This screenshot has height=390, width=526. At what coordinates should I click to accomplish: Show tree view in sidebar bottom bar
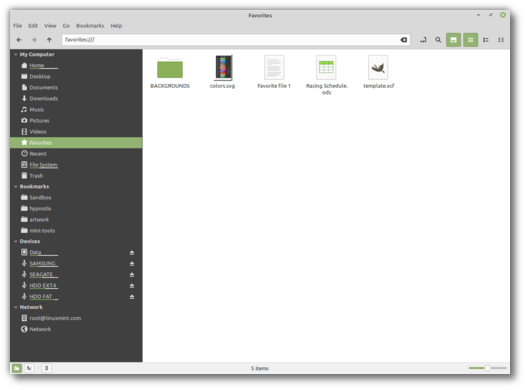click(x=29, y=368)
